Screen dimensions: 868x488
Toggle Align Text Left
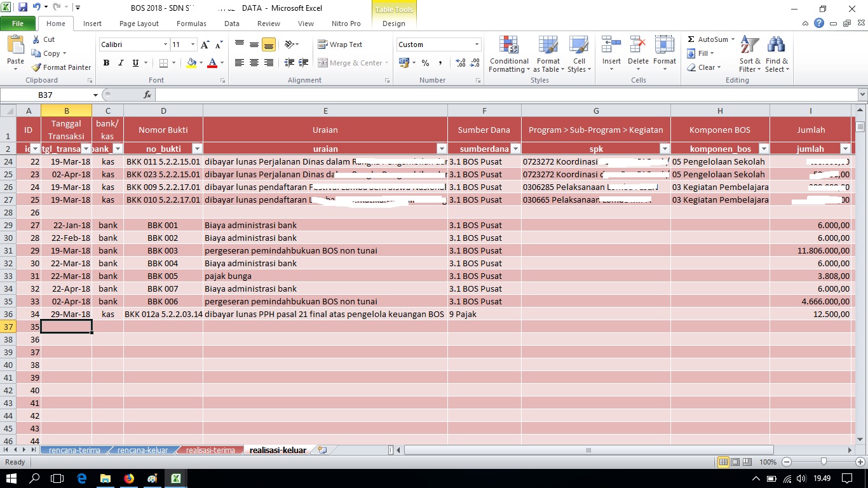click(240, 63)
